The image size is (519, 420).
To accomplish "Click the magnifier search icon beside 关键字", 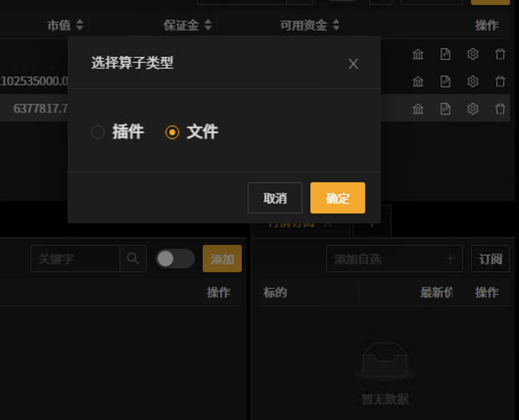I will (133, 258).
